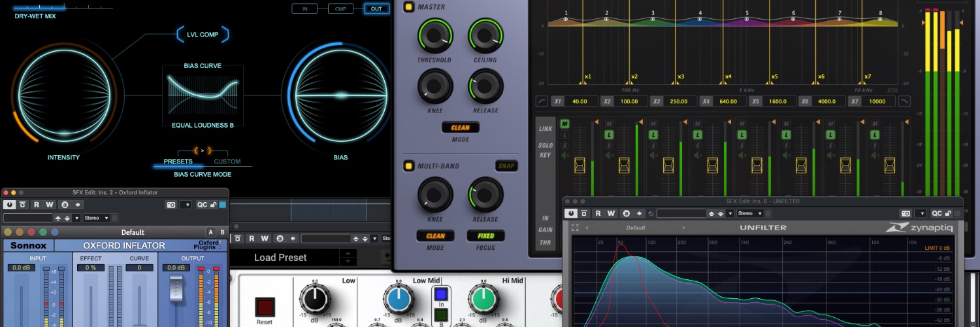Viewport: 980px width, 327px height.
Task: Click lock icon in Oxford Inflator toolbar
Action: 213,205
